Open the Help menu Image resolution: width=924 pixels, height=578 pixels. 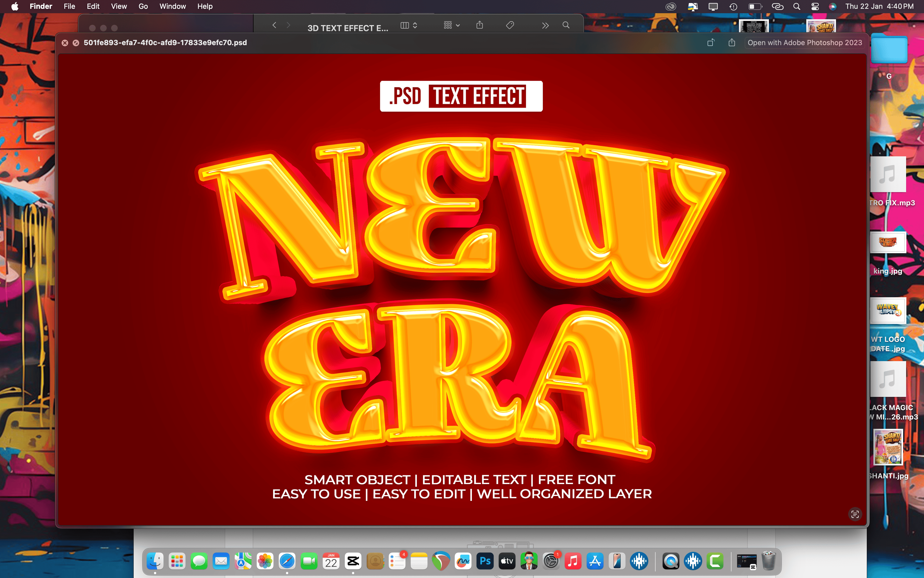point(205,7)
